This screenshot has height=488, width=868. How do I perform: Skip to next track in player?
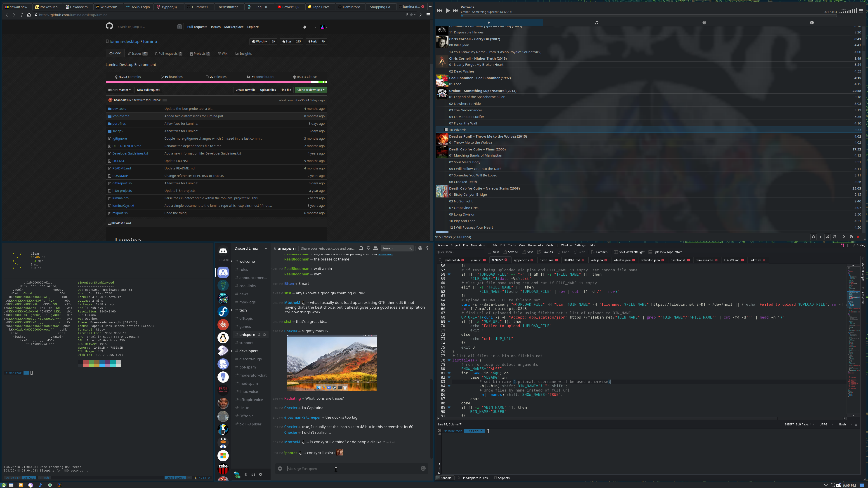455,10
